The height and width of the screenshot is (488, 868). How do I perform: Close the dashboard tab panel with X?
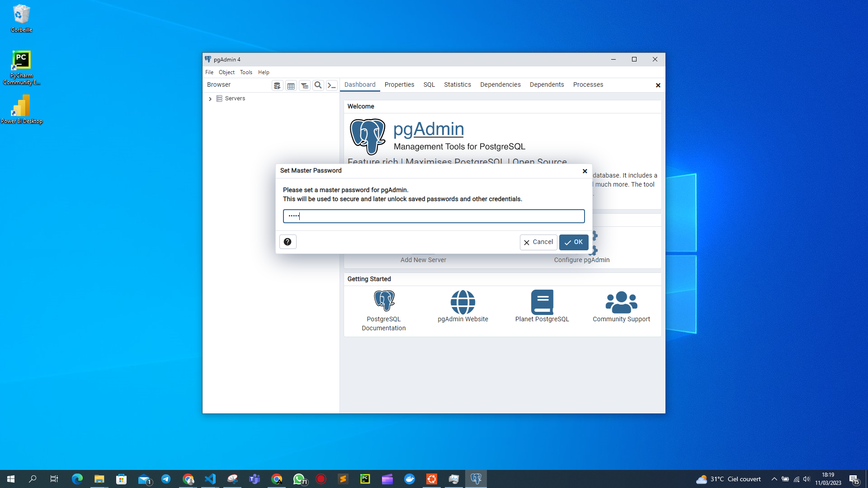tap(658, 85)
